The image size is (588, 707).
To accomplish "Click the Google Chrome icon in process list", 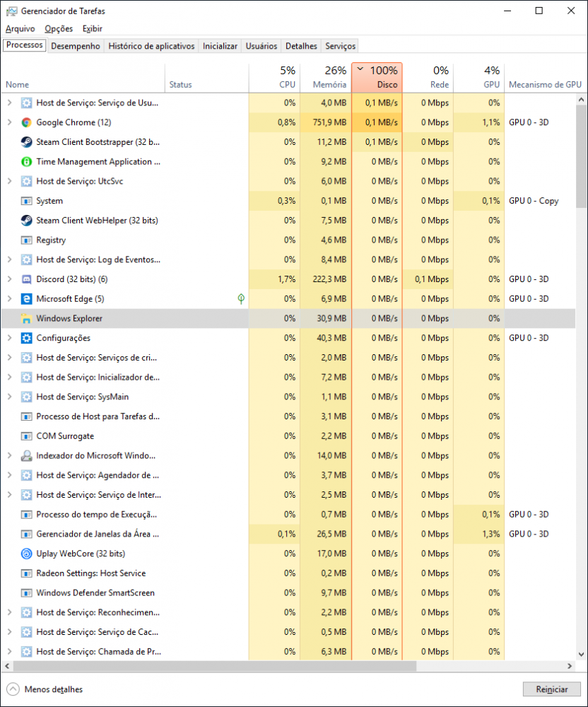I will [26, 122].
